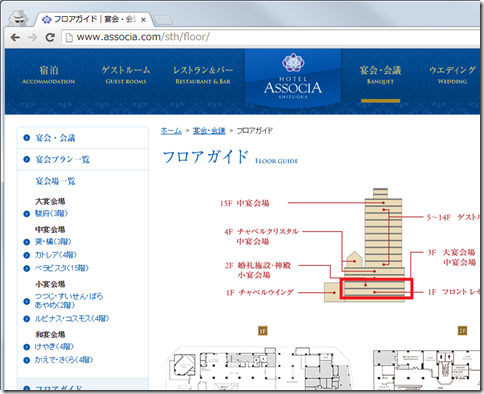This screenshot has height=394, width=484.
Task: Select the フロアガイド Floor Guide page heading
Action: click(230, 157)
